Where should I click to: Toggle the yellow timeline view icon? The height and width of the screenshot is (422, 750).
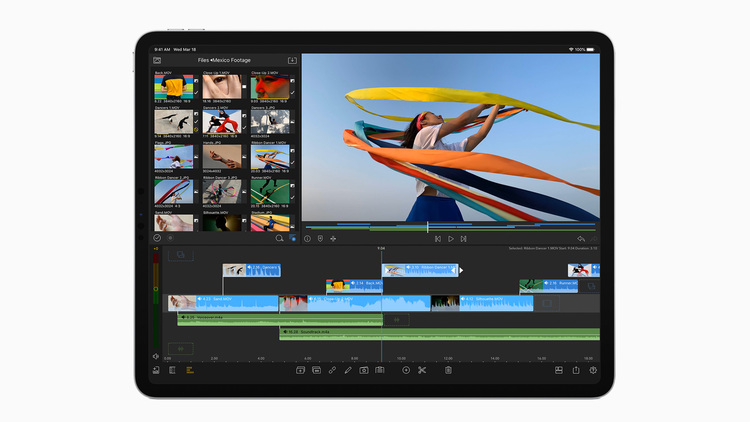[190, 370]
